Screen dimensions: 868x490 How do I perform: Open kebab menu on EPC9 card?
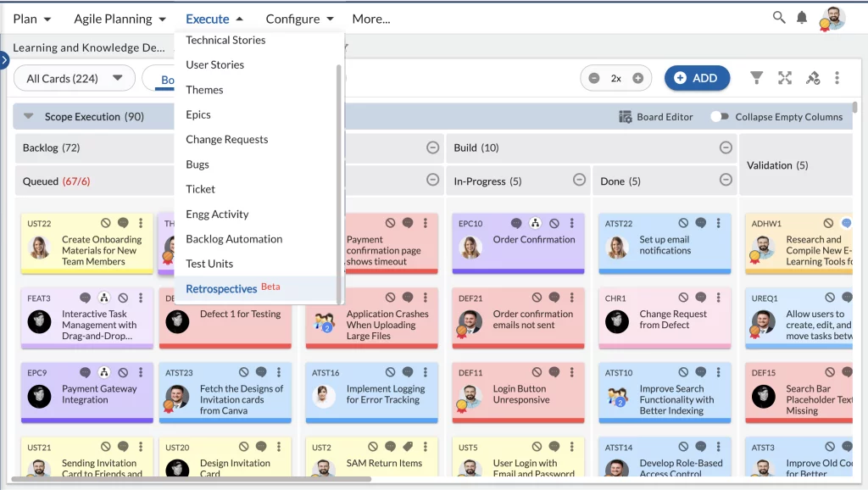(x=141, y=372)
